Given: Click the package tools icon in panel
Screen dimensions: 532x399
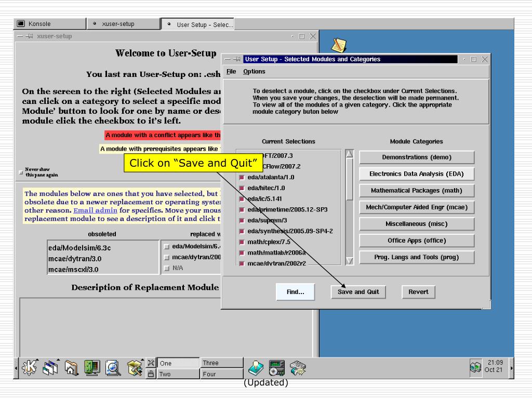Looking at the screenshot, I should [135, 368].
